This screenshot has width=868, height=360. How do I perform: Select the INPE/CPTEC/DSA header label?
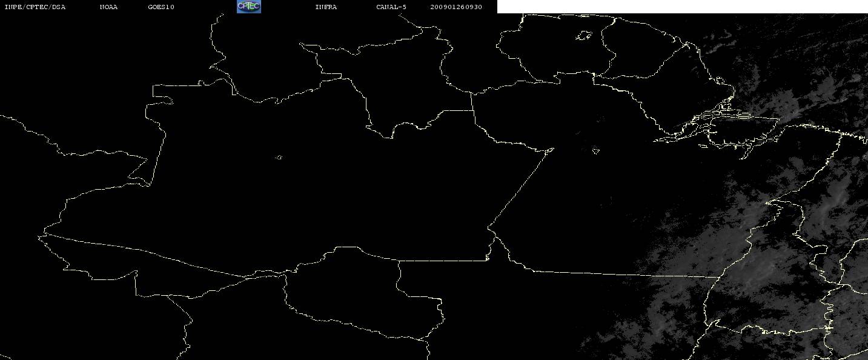[x=35, y=7]
